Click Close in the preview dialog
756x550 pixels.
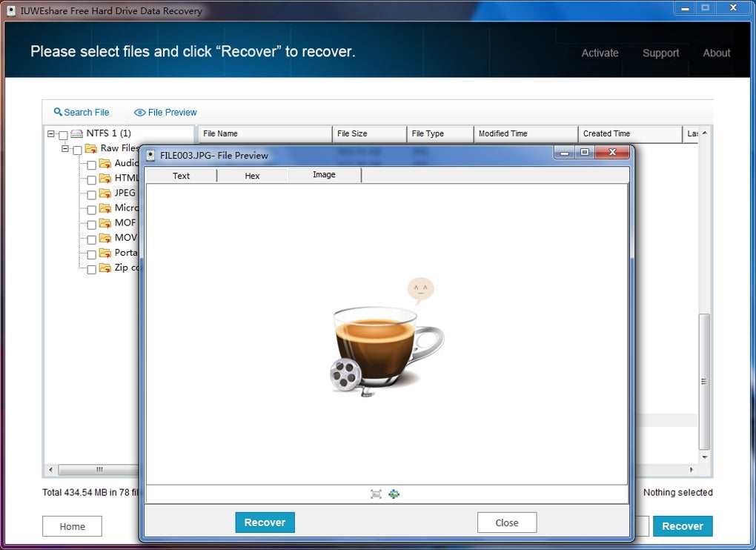pyautogui.click(x=507, y=523)
